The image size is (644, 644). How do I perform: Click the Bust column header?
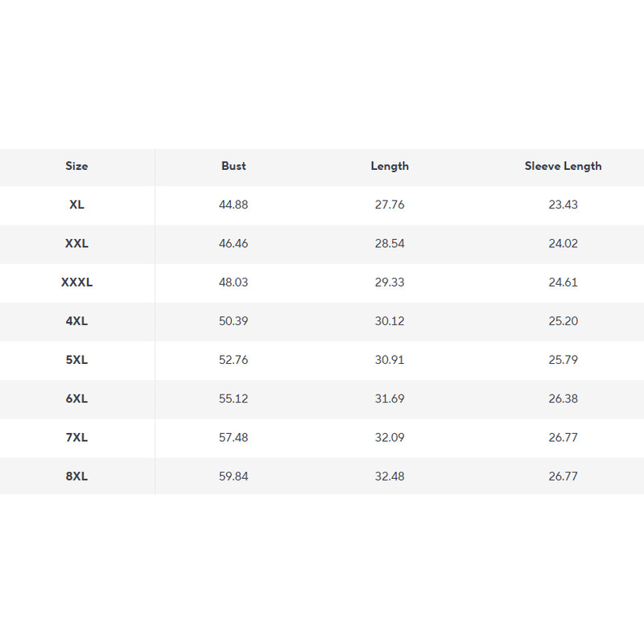(x=233, y=166)
